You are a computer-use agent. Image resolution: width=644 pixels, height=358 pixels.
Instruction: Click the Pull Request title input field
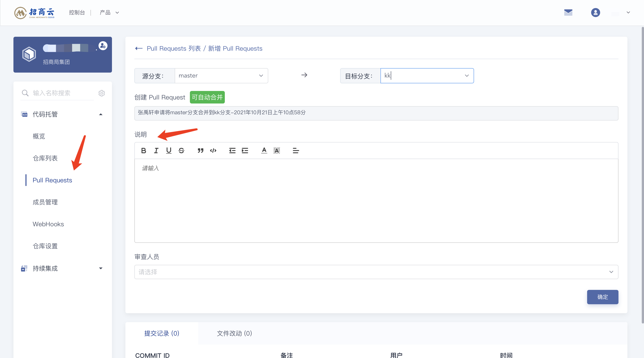pos(376,113)
